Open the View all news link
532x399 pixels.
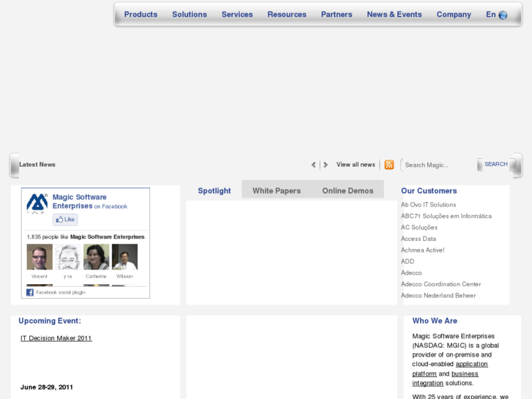pyautogui.click(x=356, y=165)
